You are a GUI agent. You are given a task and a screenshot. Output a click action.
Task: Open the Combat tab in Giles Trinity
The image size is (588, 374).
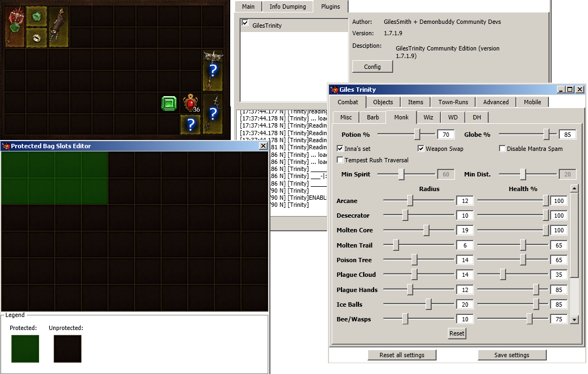click(347, 102)
